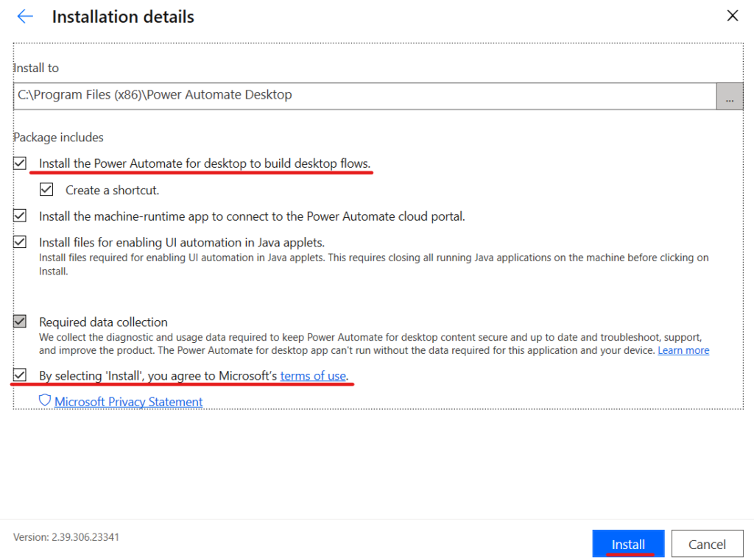Close the Installation details window
Image resolution: width=754 pixels, height=560 pixels.
coord(732,15)
